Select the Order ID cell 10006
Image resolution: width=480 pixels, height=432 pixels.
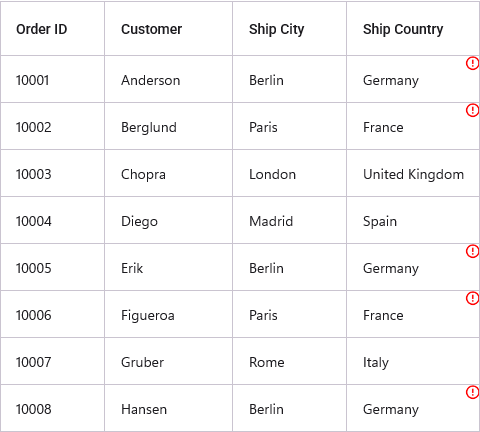(52, 314)
